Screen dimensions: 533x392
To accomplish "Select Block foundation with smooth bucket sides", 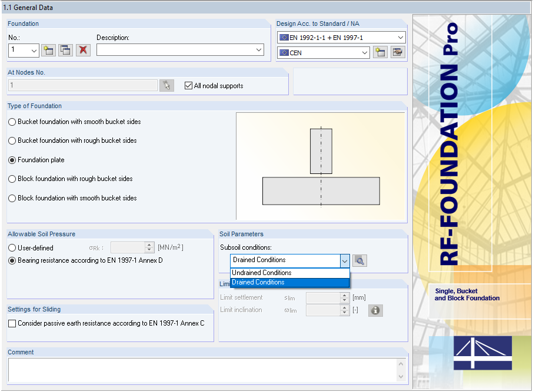I will pos(12,198).
